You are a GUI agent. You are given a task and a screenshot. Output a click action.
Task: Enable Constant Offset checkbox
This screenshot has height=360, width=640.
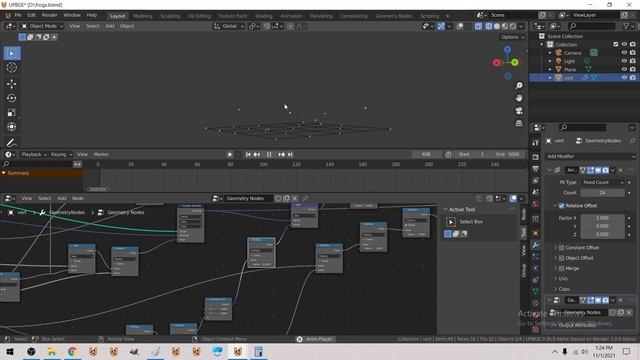[x=561, y=248]
